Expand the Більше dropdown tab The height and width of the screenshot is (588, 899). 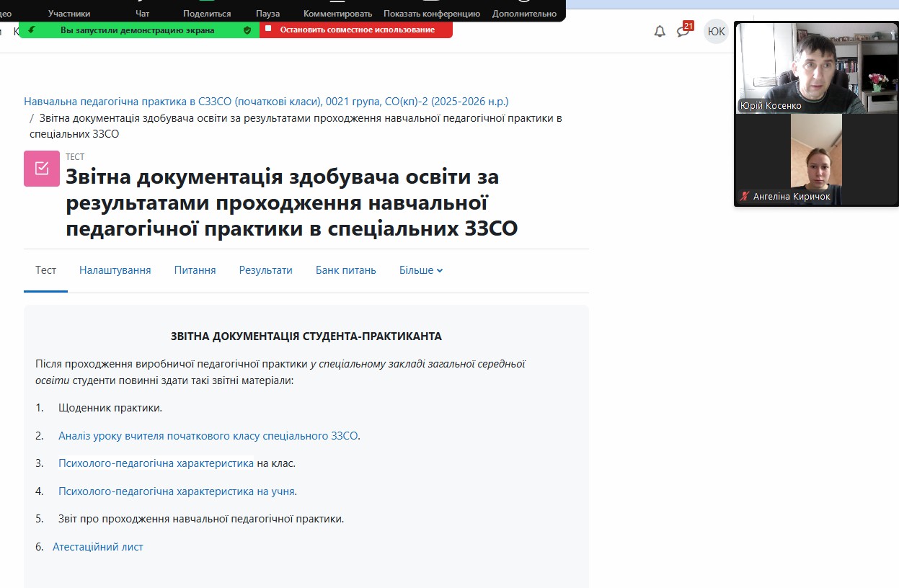pos(421,270)
